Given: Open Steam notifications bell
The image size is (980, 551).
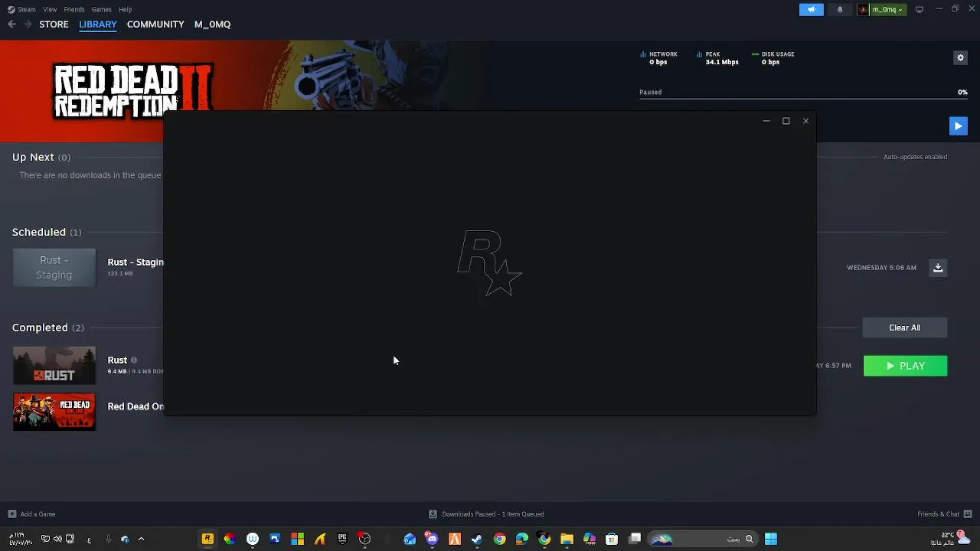Looking at the screenshot, I should [840, 9].
